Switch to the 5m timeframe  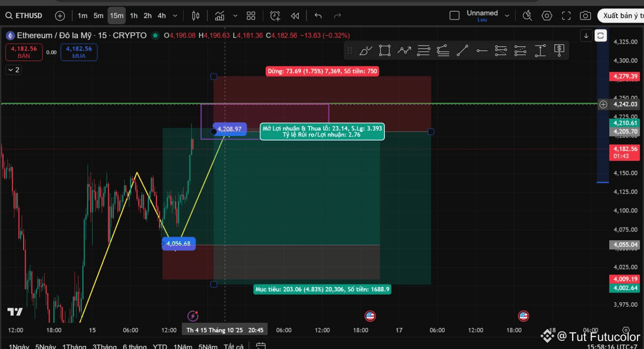(x=99, y=16)
